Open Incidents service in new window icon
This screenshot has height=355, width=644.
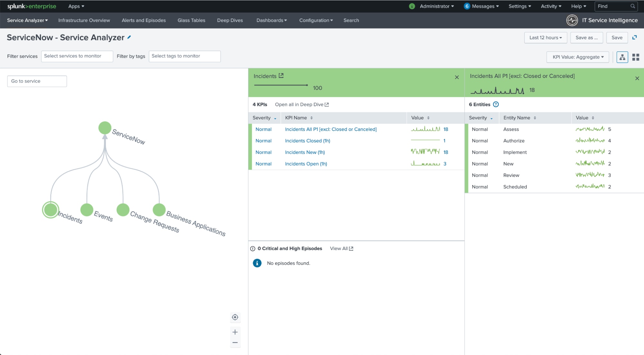[x=281, y=76]
